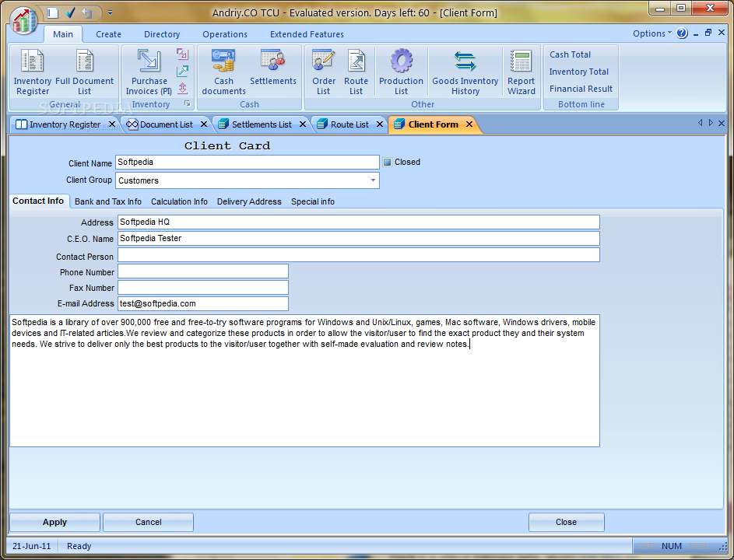Click Inventory Total in Bottom line group
This screenshot has height=560, width=734.
click(579, 72)
